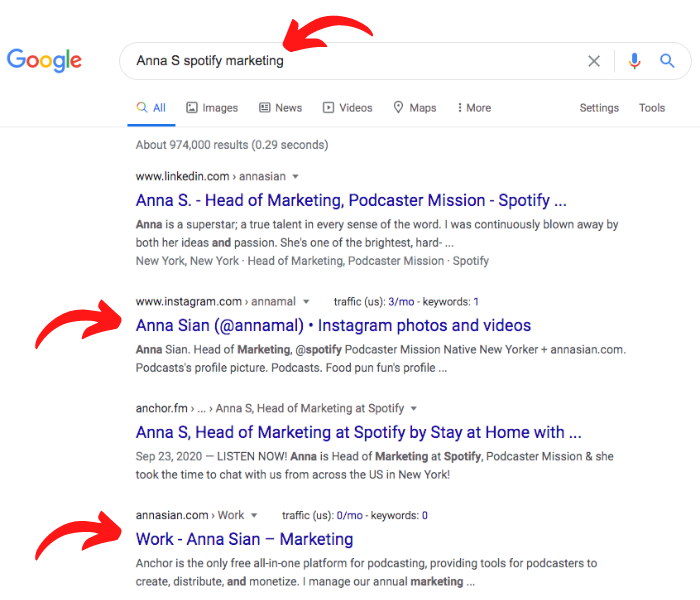Click the Google logo
The image size is (700, 600).
(44, 60)
